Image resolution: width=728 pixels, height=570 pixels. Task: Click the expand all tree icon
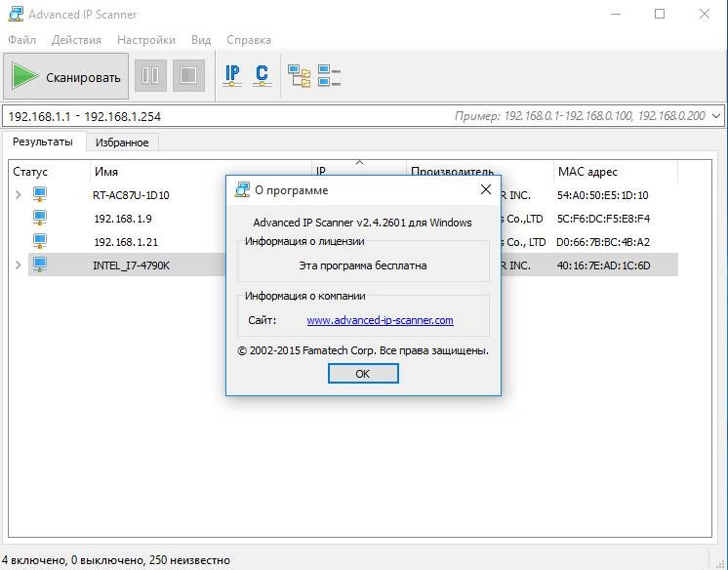point(299,76)
